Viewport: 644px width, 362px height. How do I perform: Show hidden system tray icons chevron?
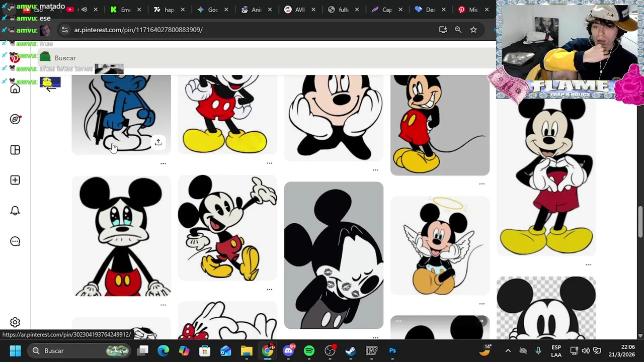508,350
